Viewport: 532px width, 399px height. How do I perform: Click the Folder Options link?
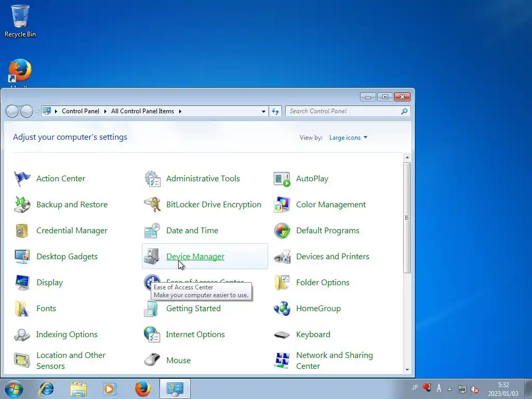point(323,282)
